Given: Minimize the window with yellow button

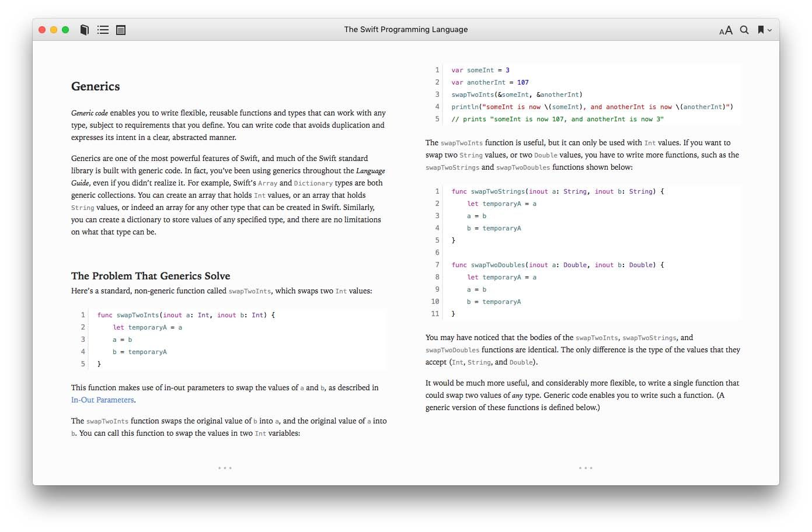Looking at the screenshot, I should 54,30.
